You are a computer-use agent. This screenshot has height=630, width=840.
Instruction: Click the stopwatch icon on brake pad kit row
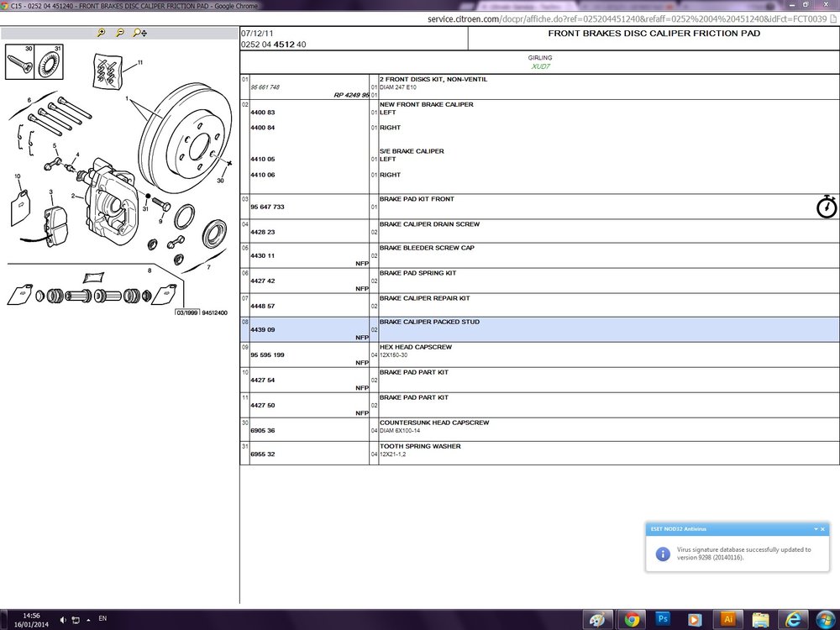(827, 207)
